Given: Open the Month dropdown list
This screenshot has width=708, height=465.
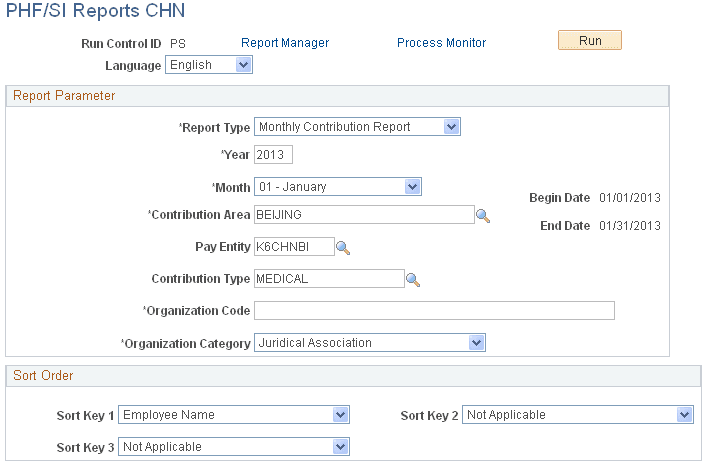Looking at the screenshot, I should [338, 187].
